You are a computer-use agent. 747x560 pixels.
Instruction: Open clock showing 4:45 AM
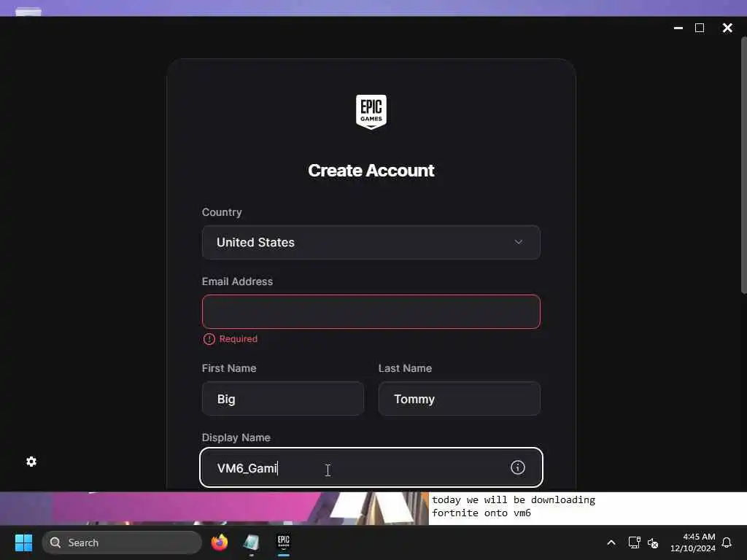[x=693, y=542]
